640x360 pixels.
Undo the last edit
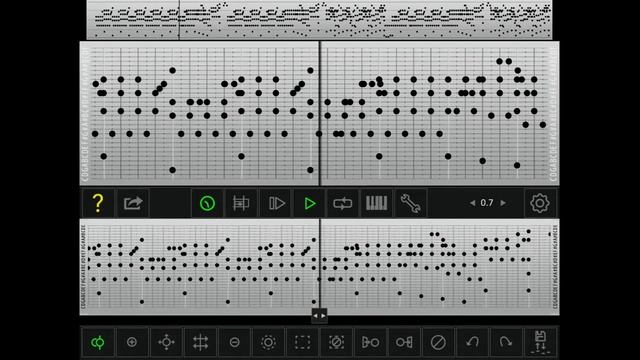(472, 342)
